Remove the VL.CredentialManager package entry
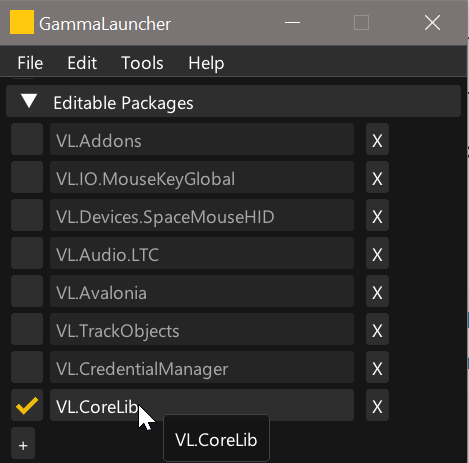 [377, 367]
